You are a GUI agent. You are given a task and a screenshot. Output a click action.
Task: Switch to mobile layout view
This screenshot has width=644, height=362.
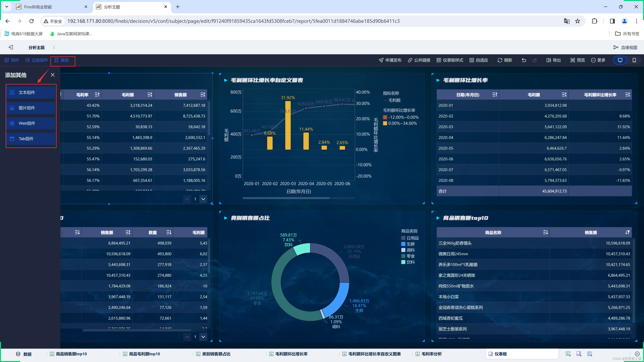(x=634, y=60)
